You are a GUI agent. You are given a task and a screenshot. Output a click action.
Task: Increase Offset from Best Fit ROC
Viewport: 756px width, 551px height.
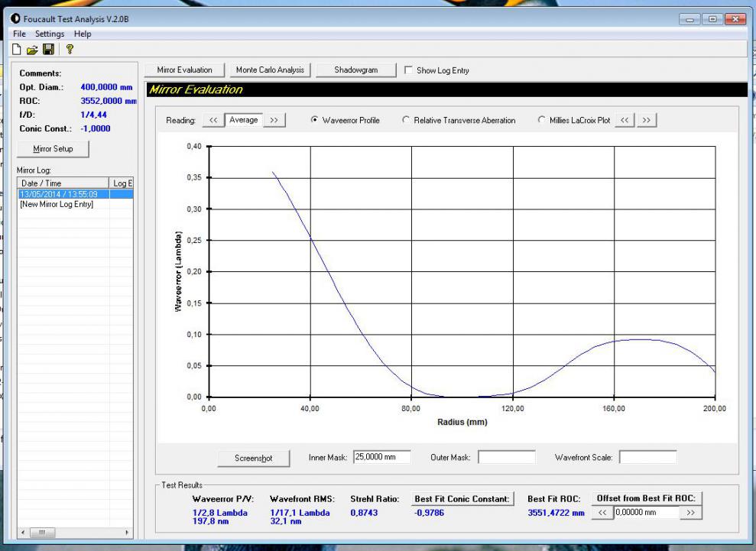pos(690,513)
